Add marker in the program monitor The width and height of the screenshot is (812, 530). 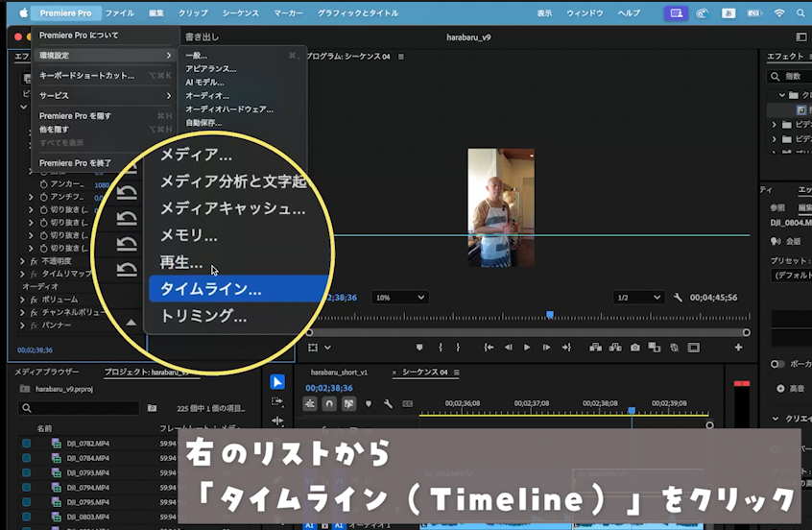(x=419, y=348)
